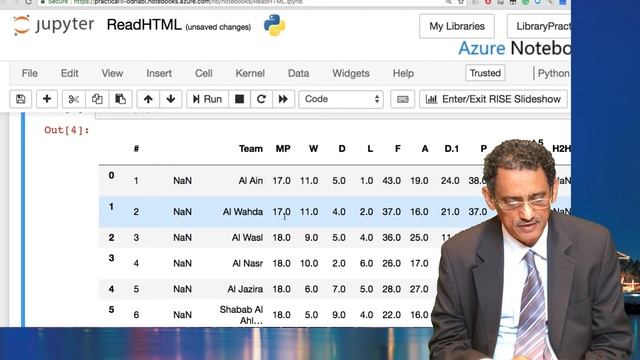The image size is (640, 360).
Task: Click the Team column header
Action: point(251,149)
